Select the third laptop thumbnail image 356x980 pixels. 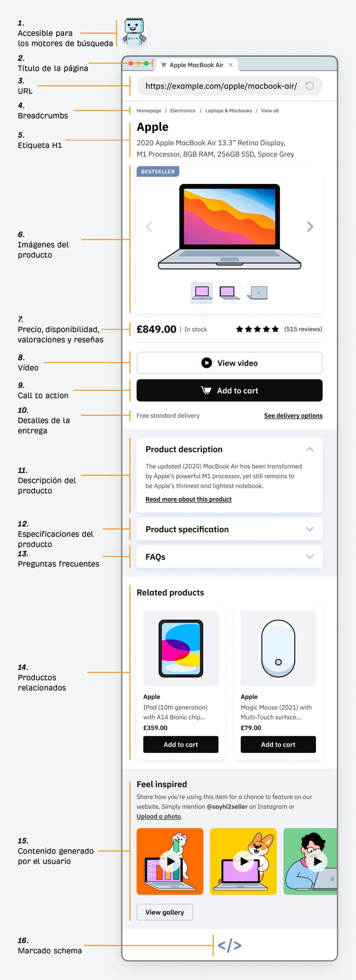point(257,293)
